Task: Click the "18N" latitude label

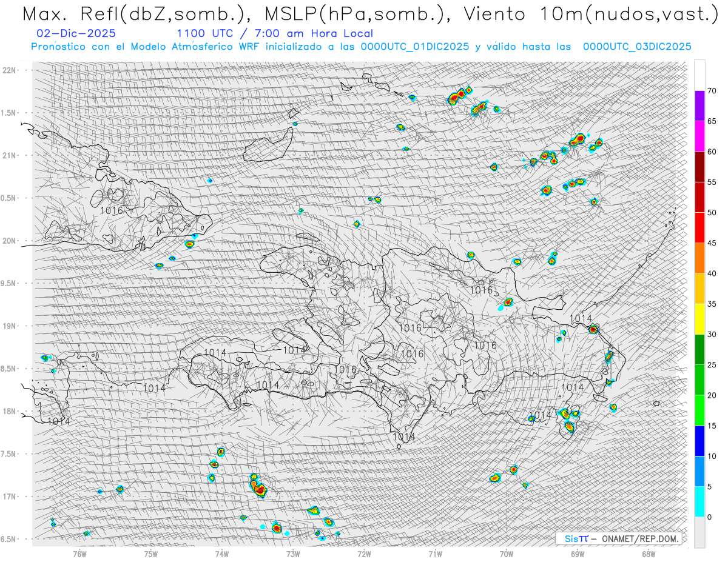Action: pyautogui.click(x=9, y=411)
